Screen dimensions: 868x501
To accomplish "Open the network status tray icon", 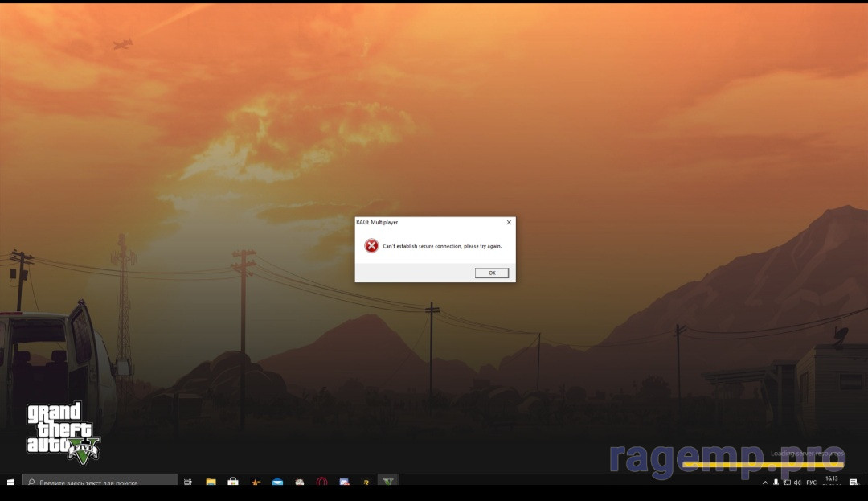I will tap(787, 483).
